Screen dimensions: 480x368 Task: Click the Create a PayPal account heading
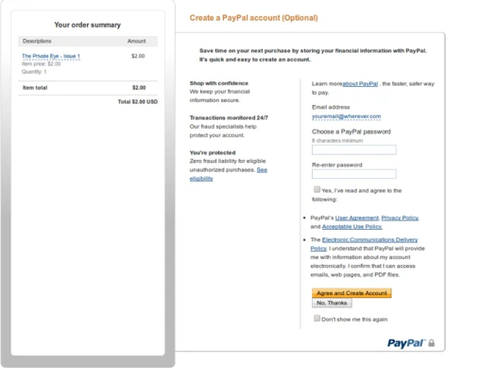[x=254, y=18]
